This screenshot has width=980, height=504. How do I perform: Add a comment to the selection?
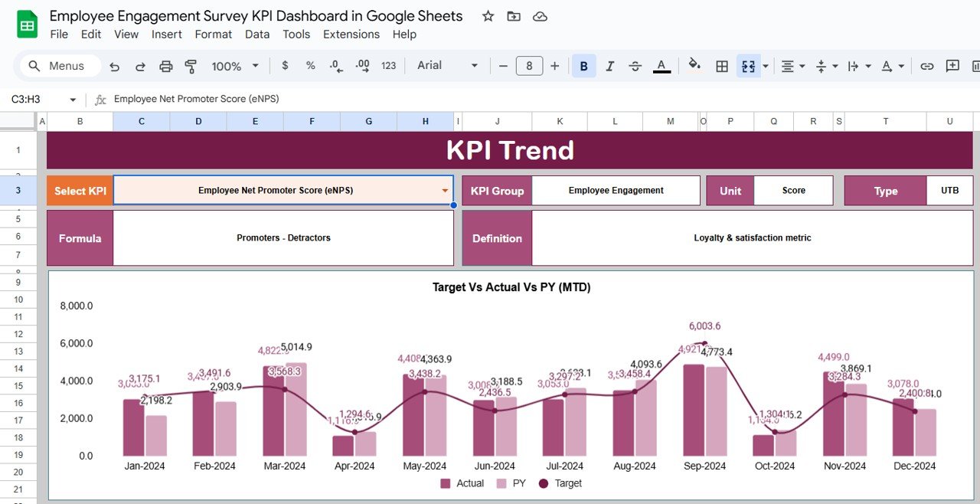pyautogui.click(x=952, y=67)
